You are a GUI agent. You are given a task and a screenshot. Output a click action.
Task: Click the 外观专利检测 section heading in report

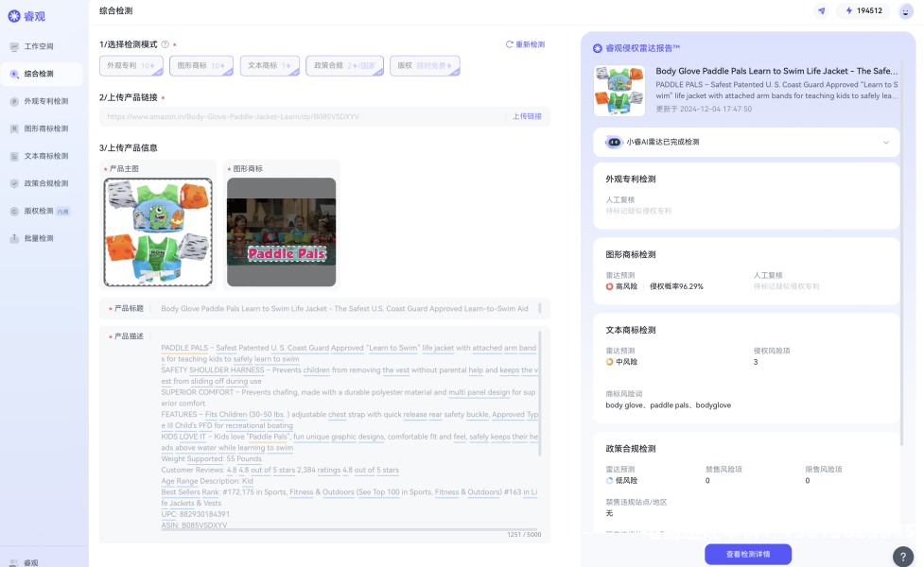click(x=631, y=179)
